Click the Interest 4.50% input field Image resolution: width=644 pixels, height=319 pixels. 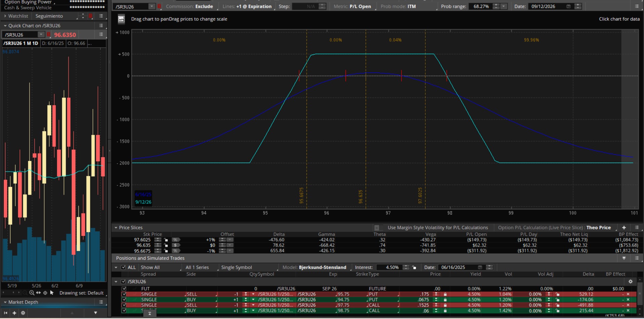391,267
